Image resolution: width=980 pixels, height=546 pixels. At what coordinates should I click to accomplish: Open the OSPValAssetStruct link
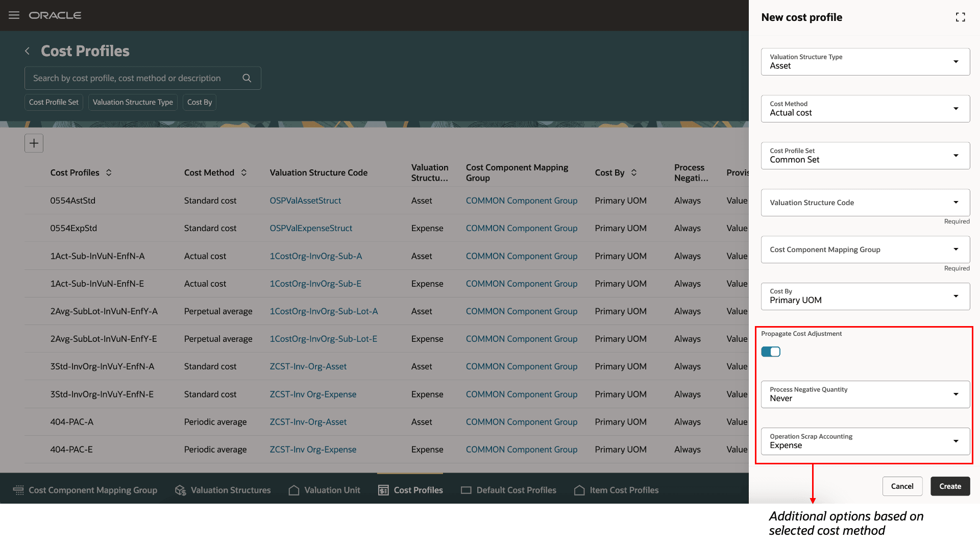[x=305, y=201]
